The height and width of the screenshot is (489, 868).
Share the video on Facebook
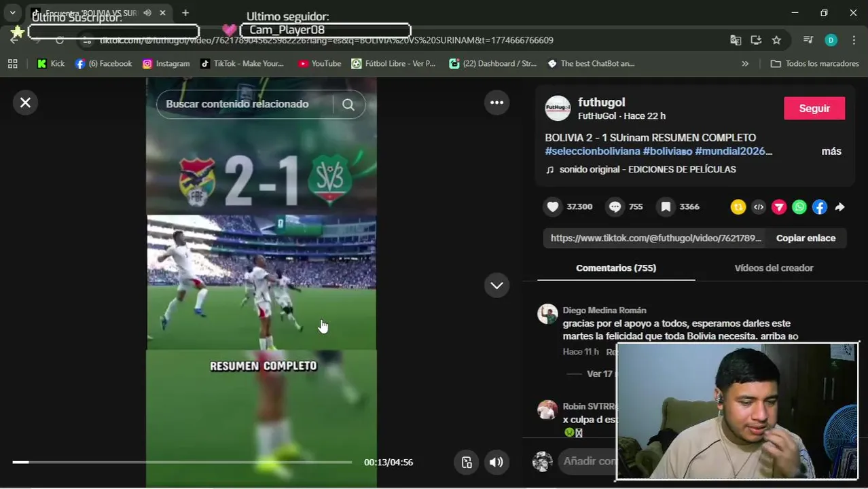coord(820,207)
